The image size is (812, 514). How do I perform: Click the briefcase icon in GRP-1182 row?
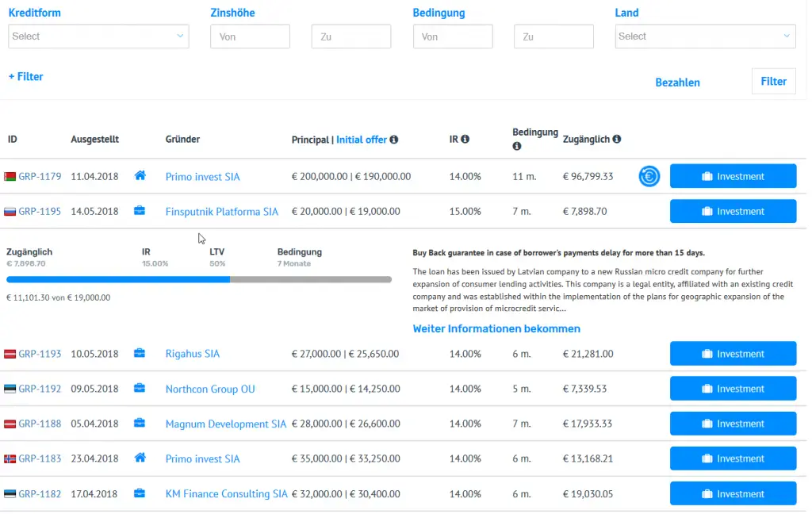[140, 493]
